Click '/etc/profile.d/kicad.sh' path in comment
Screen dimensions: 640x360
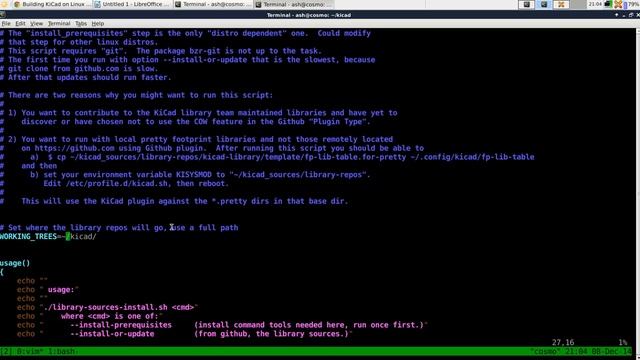coord(117,184)
